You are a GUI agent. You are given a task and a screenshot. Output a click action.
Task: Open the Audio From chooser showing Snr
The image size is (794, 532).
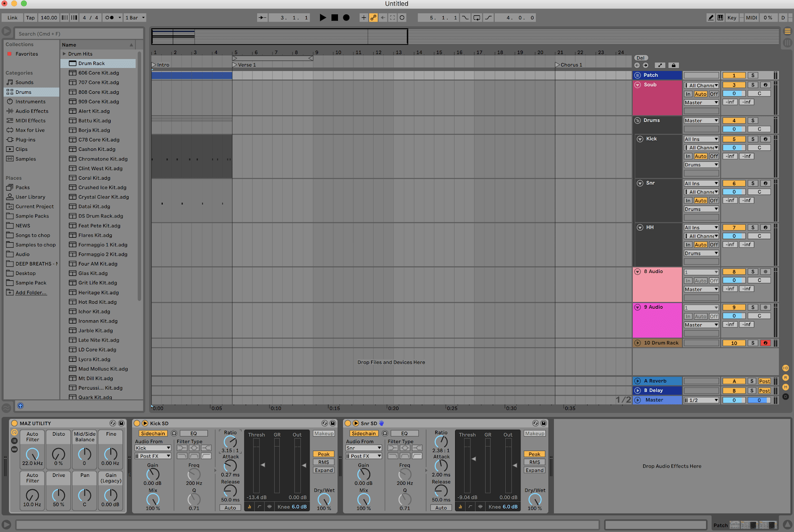363,448
